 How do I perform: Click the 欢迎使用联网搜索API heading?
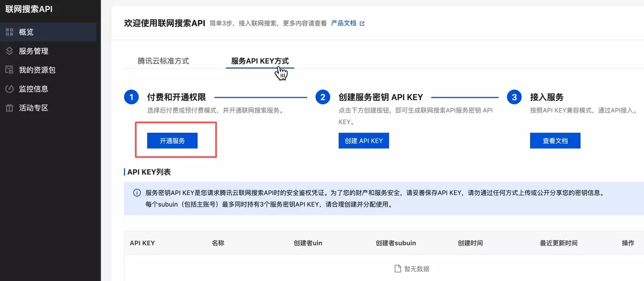pyautogui.click(x=165, y=23)
